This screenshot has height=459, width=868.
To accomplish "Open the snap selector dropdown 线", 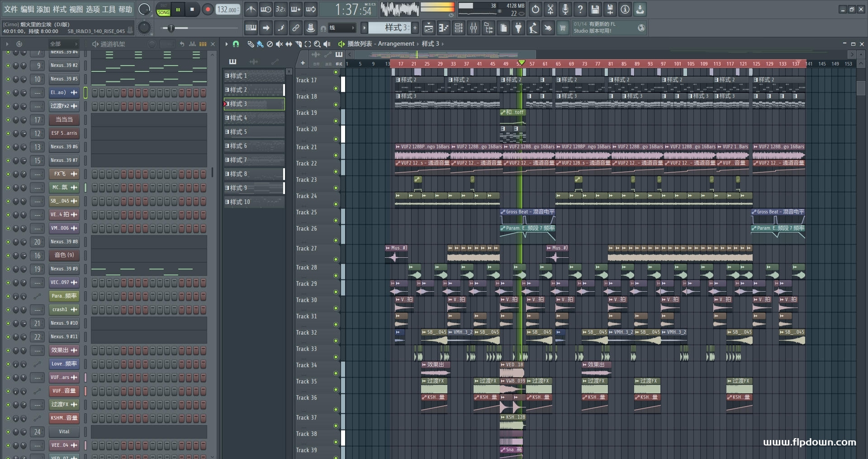I will coord(342,28).
